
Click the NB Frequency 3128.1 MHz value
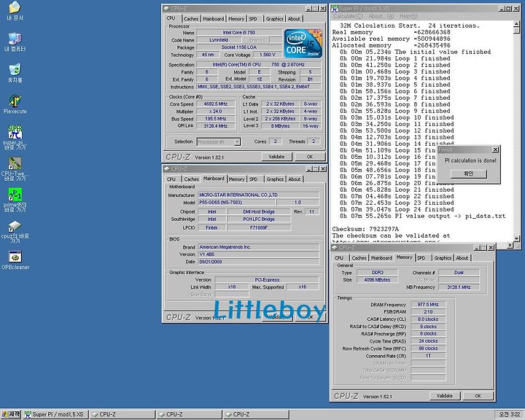(459, 287)
